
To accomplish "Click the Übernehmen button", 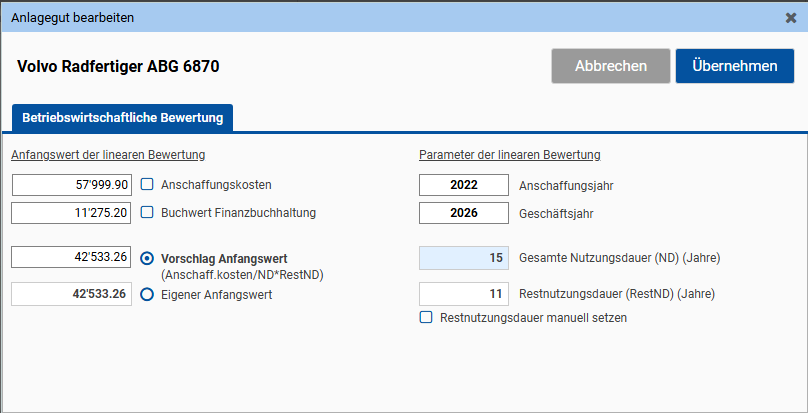I will [735, 66].
